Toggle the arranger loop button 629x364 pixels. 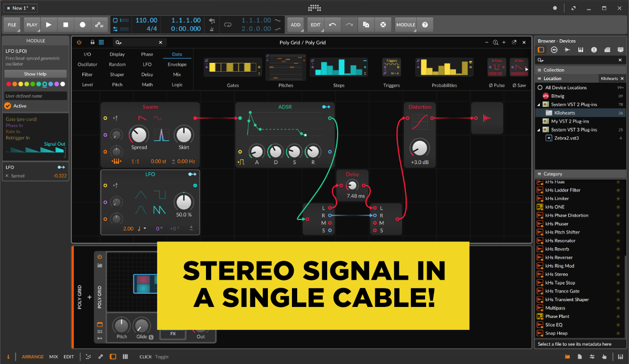point(227,25)
